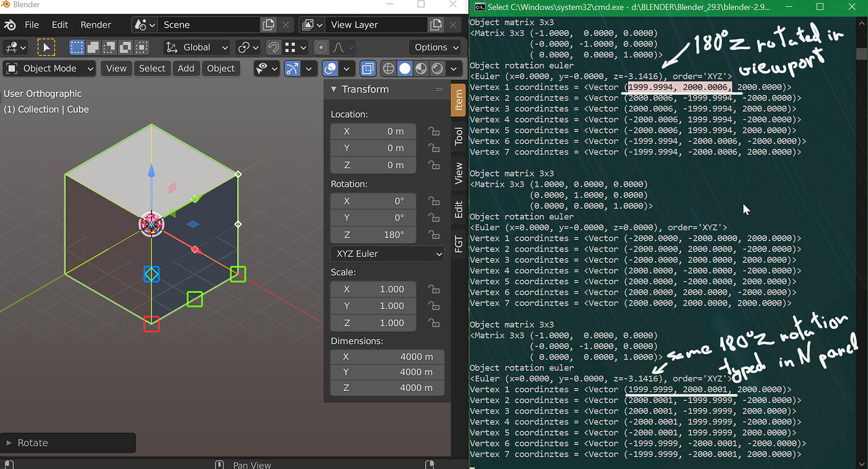Lock the Location X value
The height and width of the screenshot is (469, 868).
pyautogui.click(x=433, y=131)
